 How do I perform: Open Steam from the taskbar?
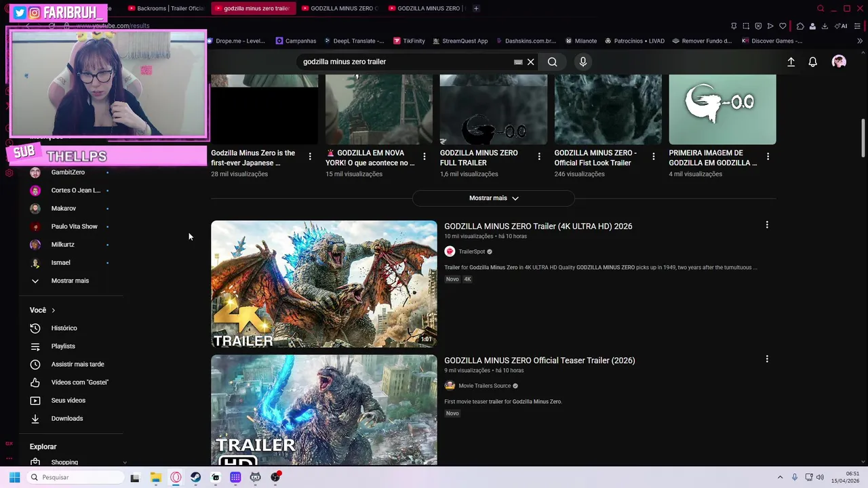195,477
